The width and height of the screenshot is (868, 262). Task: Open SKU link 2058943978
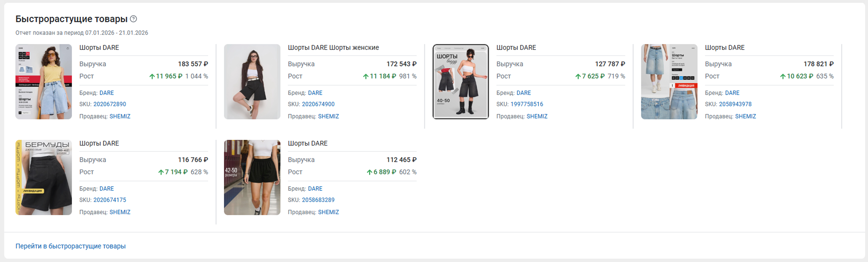[735, 104]
